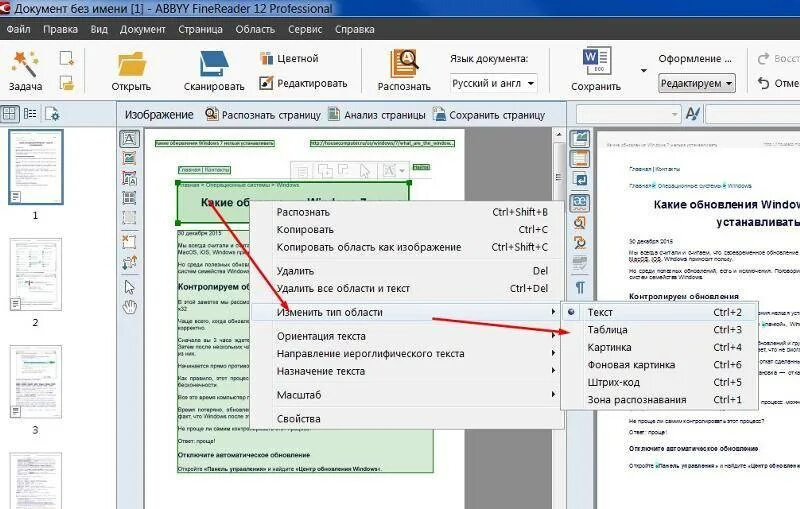Choose Таблица area type

click(659, 330)
